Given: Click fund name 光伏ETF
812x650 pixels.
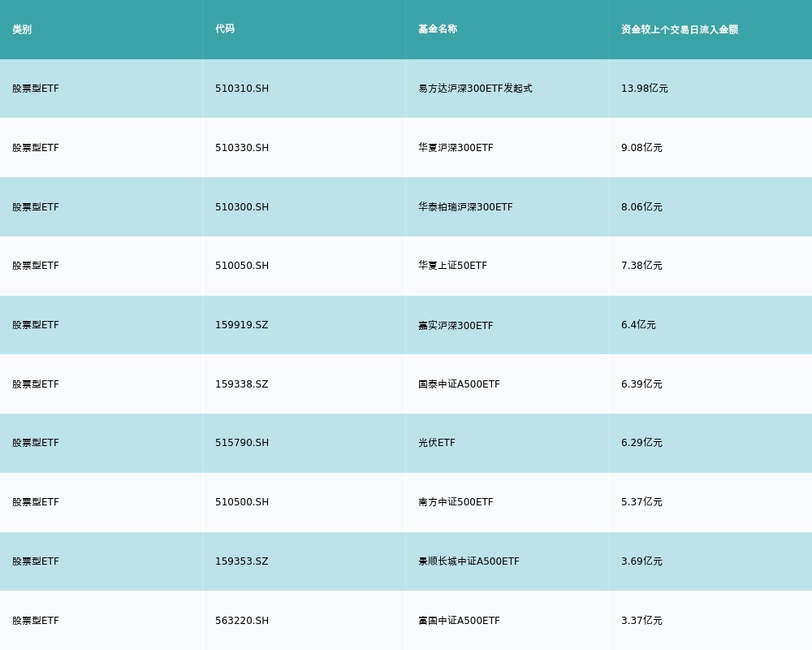Looking at the screenshot, I should point(437,443).
